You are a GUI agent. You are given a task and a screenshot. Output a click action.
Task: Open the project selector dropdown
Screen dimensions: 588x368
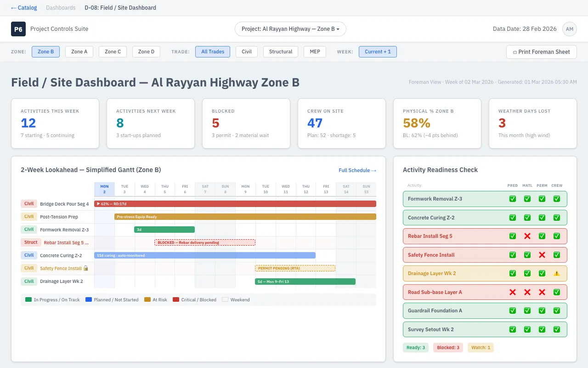[x=290, y=29]
